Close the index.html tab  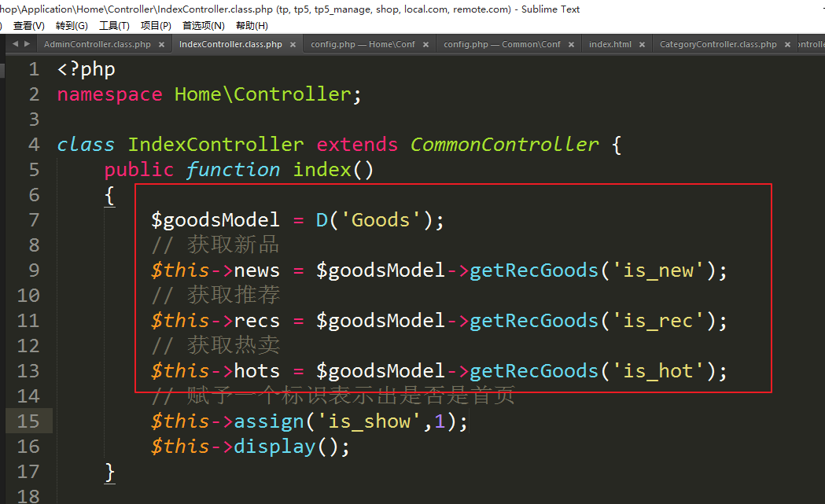(642, 45)
